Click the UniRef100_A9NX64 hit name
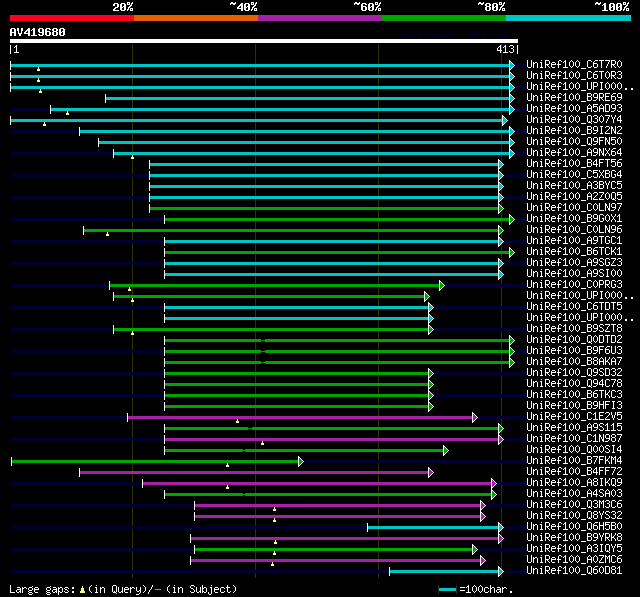The image size is (640, 597). point(574,153)
